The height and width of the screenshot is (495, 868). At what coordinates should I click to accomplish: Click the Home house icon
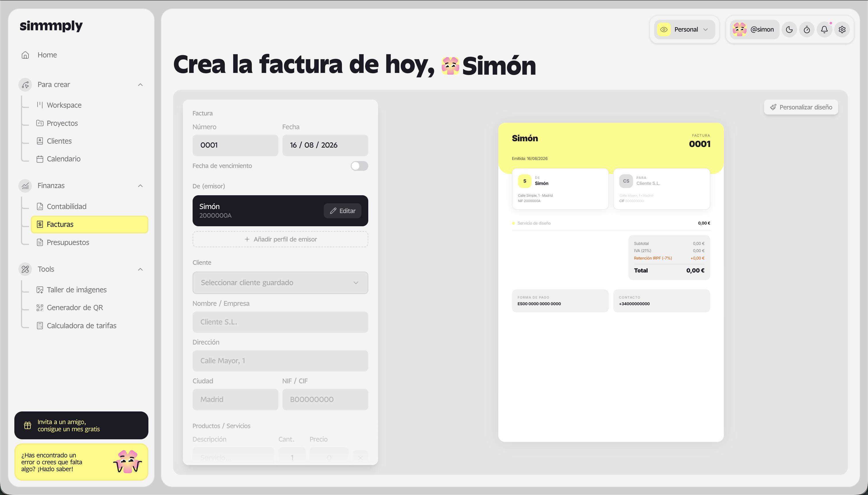coord(25,55)
